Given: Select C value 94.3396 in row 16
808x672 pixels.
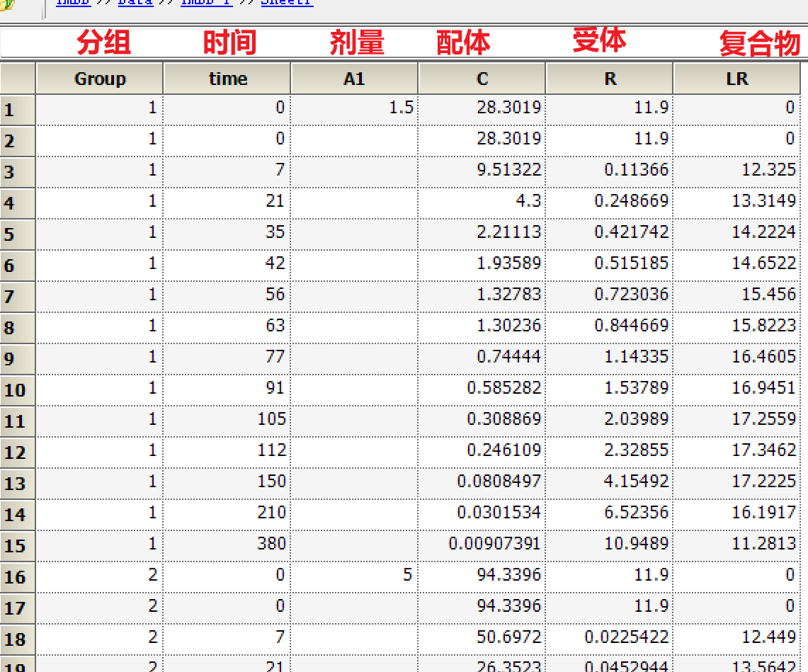Looking at the screenshot, I should click(482, 575).
